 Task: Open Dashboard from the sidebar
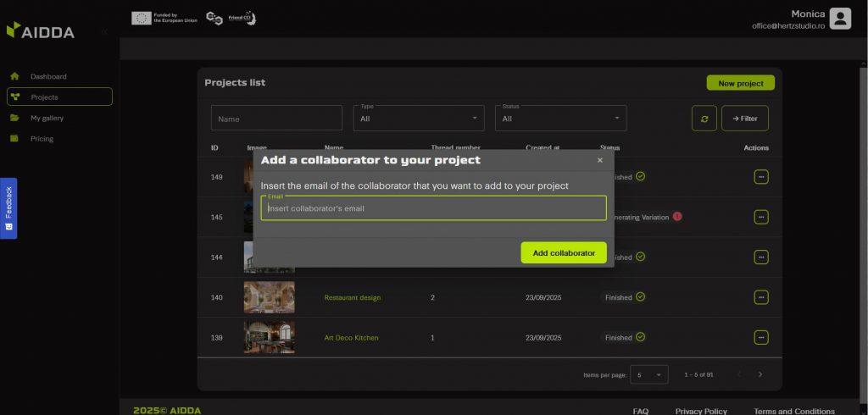(x=48, y=76)
